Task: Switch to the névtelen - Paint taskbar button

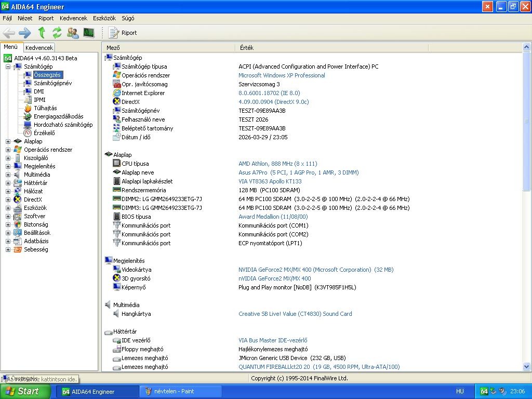Action: pyautogui.click(x=181, y=392)
